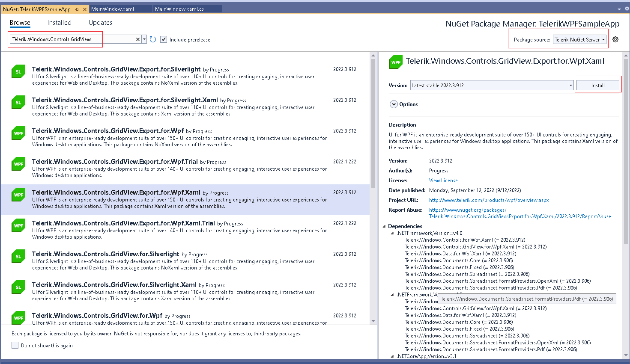Enable the Do not show this again checkbox
The height and width of the screenshot is (364, 630).
coord(15,345)
